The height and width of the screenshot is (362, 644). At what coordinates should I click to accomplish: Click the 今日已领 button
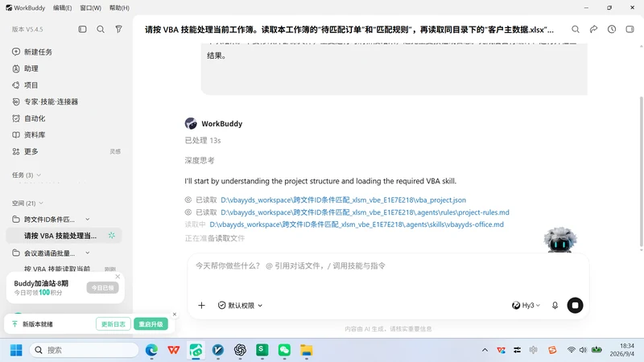[x=103, y=288]
